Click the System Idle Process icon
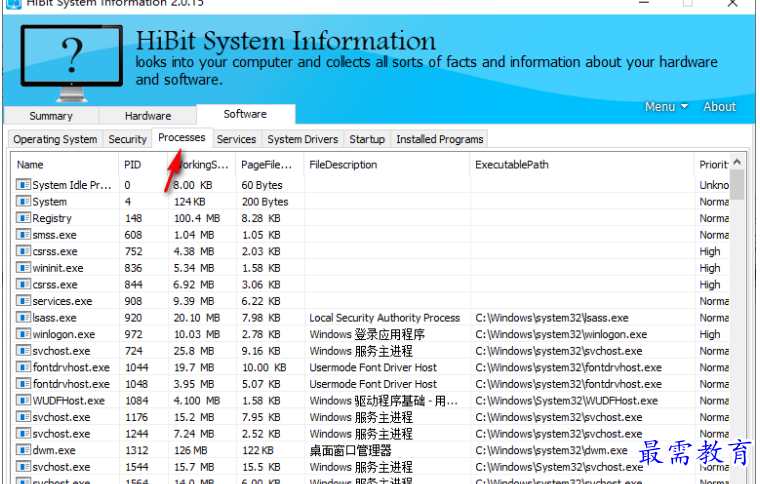760x484 pixels. (x=23, y=185)
